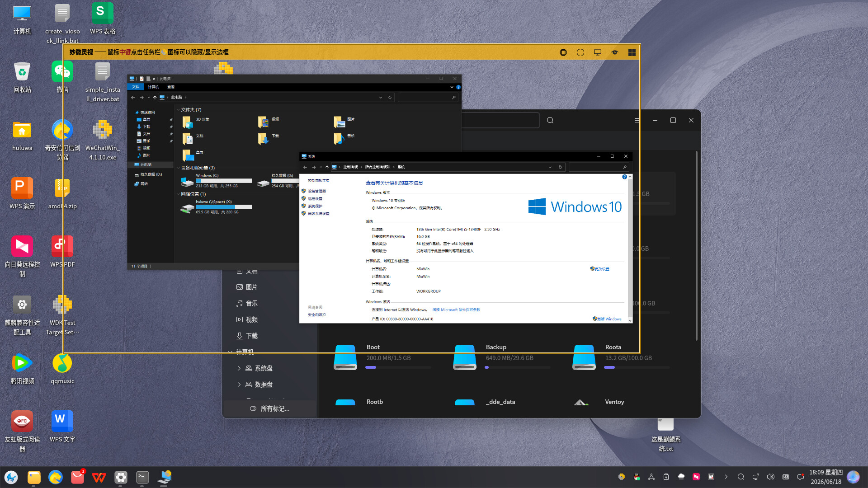Select 此电脑 in the explorer navigation pane
Image resolution: width=868 pixels, height=488 pixels.
pos(146,164)
